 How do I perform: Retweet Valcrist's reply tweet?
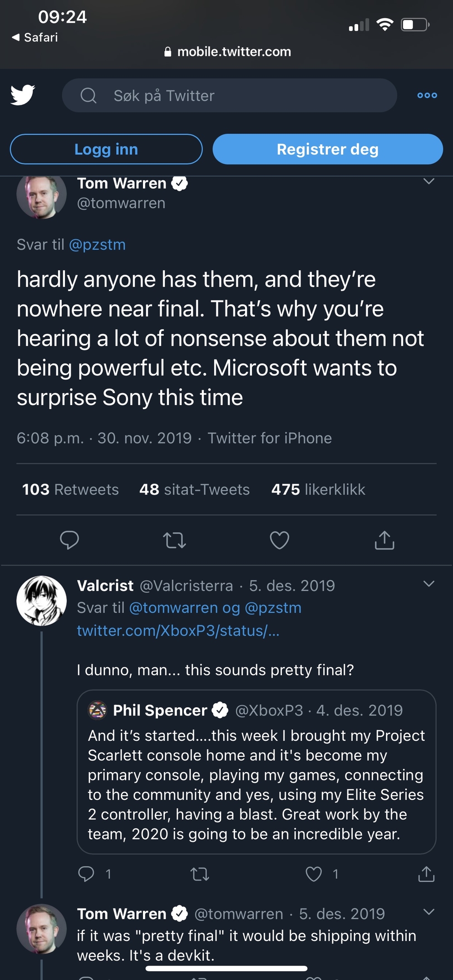pos(200,874)
